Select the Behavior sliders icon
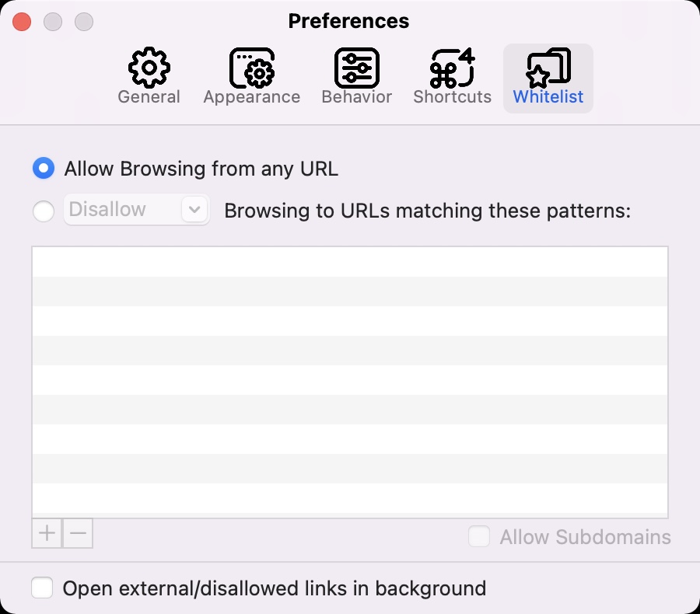Viewport: 700px width, 614px height. [356, 68]
